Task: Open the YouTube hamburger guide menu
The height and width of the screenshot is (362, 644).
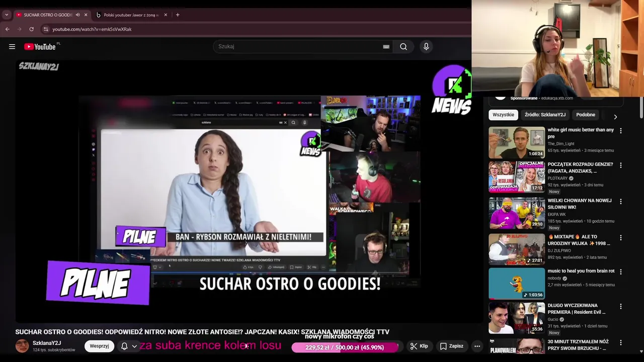Action: point(12,47)
